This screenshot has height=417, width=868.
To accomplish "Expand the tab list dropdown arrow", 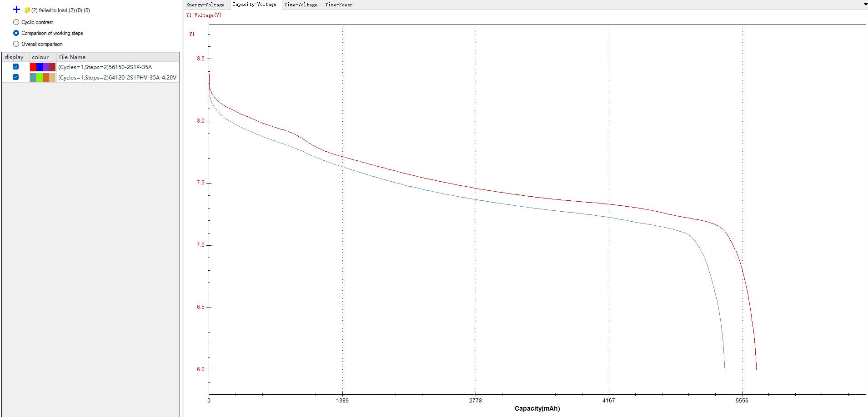I will click(865, 5).
